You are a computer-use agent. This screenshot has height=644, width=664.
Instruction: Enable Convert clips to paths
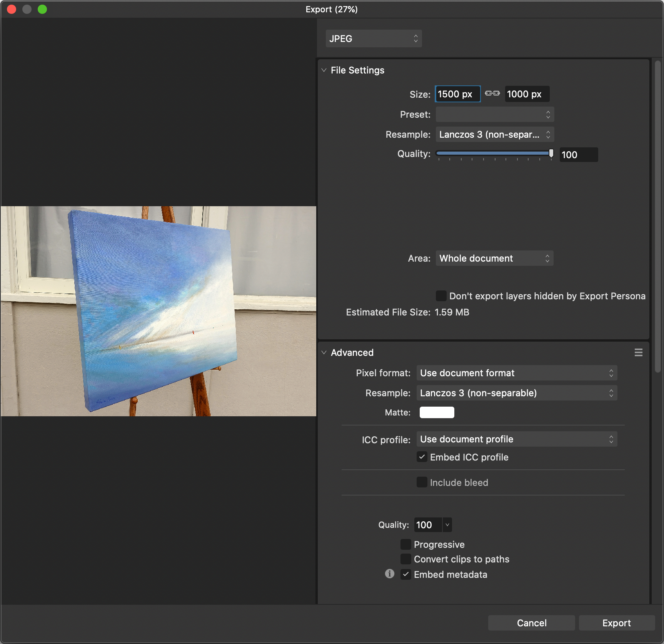point(406,559)
